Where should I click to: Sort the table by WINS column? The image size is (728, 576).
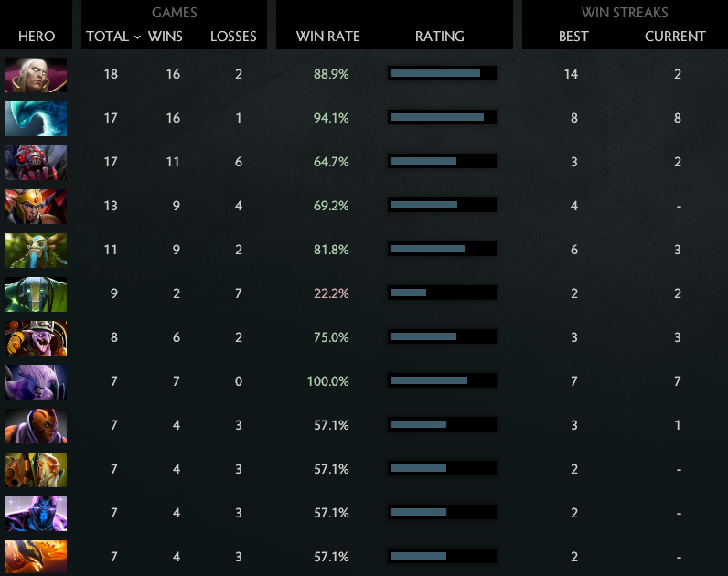coord(165,37)
